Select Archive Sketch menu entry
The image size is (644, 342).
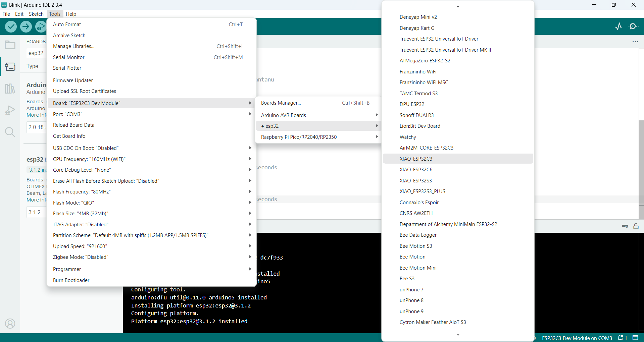(152, 35)
